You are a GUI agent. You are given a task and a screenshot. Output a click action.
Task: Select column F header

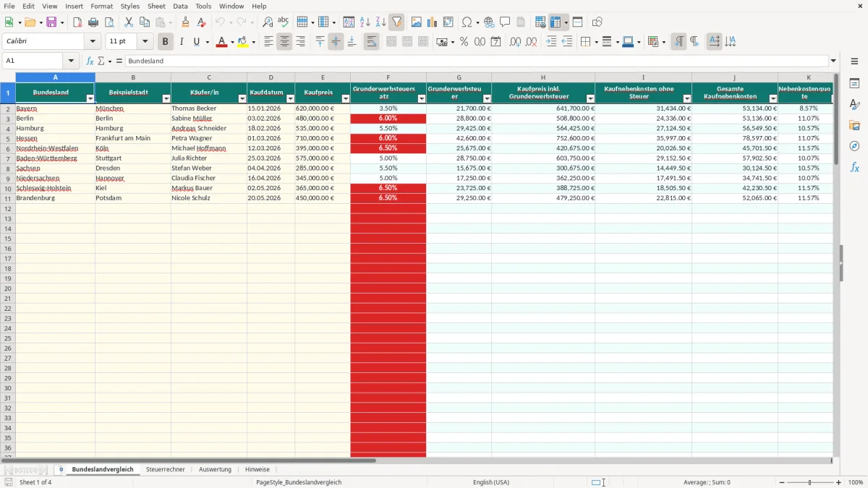pyautogui.click(x=388, y=77)
